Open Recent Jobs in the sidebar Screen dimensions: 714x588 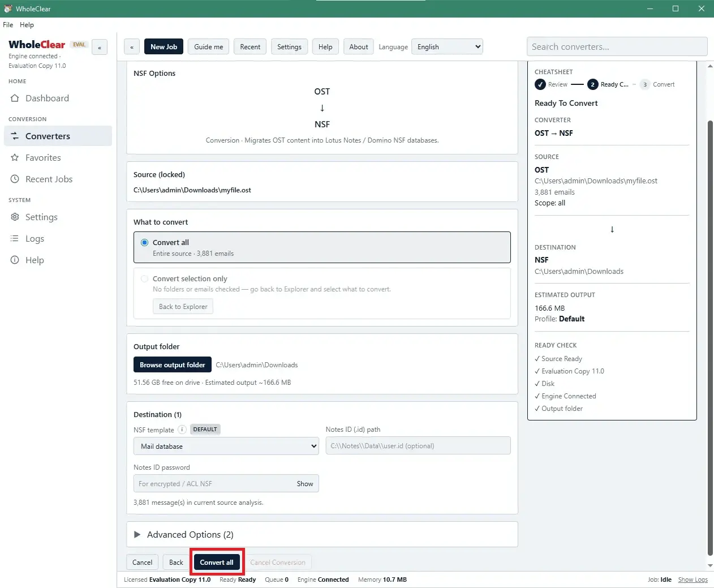58,179
